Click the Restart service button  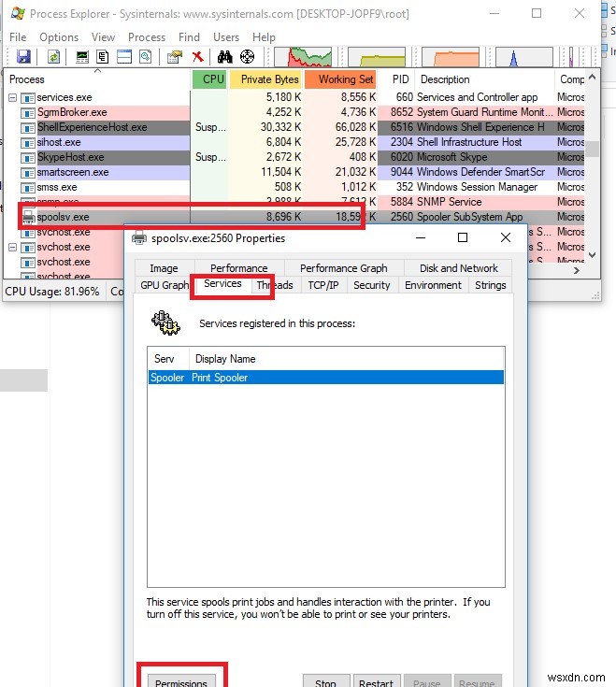click(377, 681)
